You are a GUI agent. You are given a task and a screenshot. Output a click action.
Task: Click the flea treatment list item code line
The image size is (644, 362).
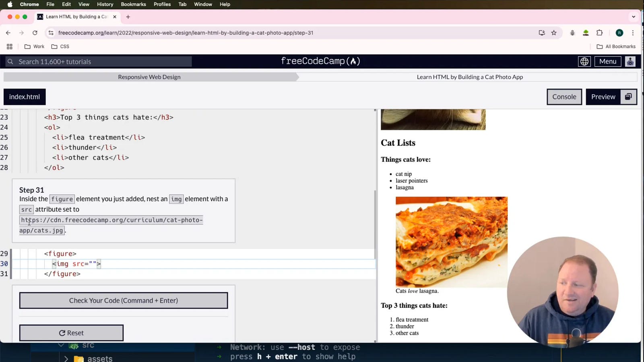pos(99,138)
